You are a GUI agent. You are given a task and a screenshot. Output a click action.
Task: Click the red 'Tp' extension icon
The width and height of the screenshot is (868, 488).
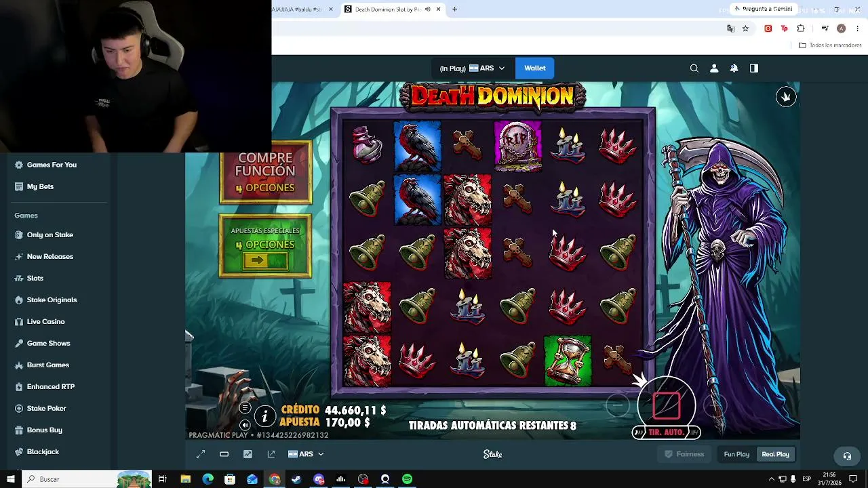coord(785,28)
